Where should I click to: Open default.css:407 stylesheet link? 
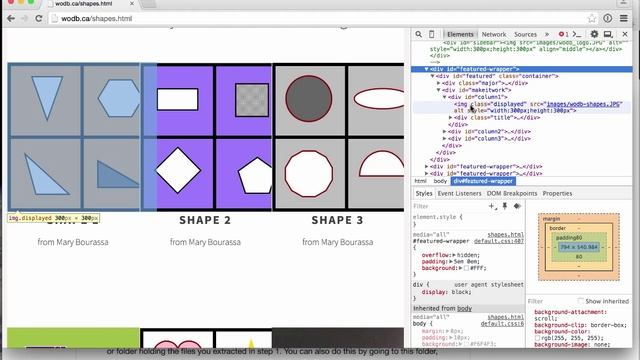tap(499, 241)
